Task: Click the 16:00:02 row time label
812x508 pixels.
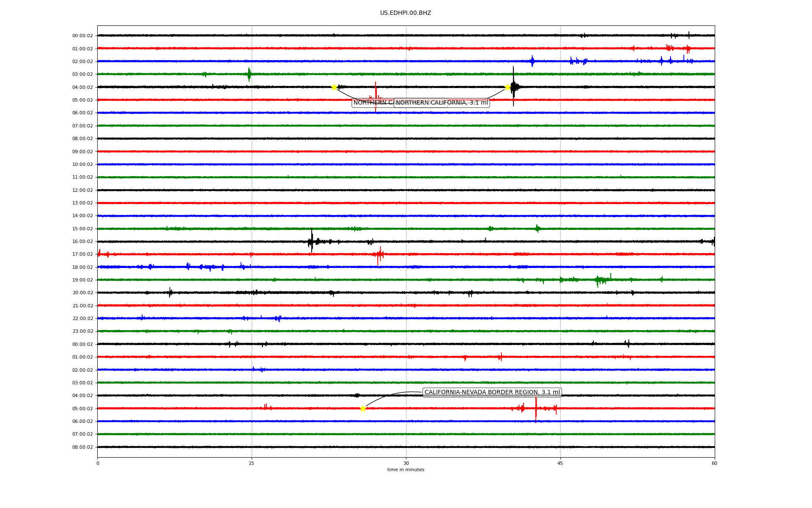Action: [82, 242]
